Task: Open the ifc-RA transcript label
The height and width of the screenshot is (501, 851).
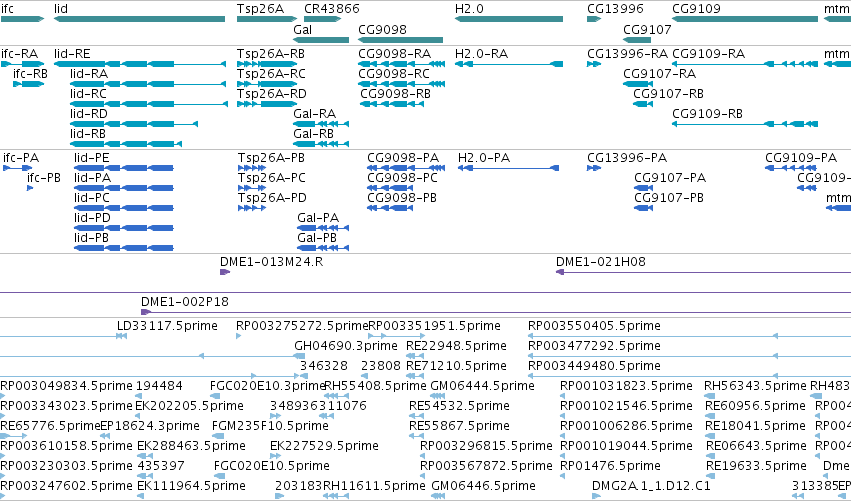Action: 20,54
